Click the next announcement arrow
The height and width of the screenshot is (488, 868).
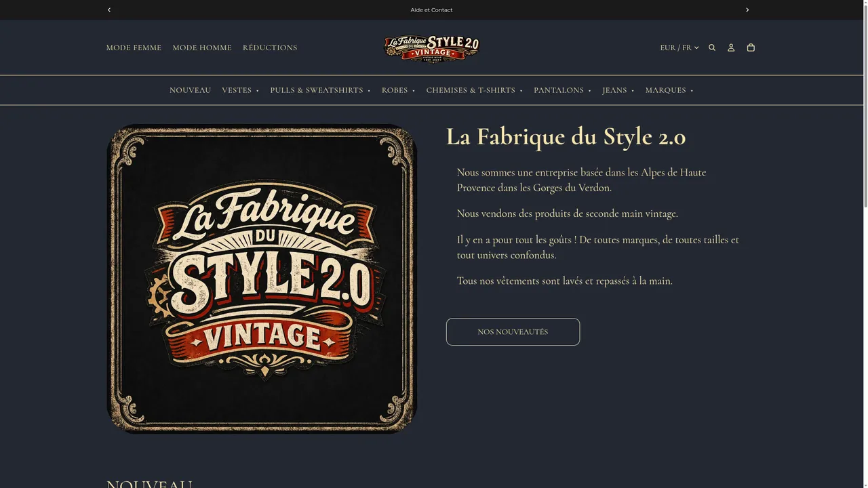(x=747, y=9)
